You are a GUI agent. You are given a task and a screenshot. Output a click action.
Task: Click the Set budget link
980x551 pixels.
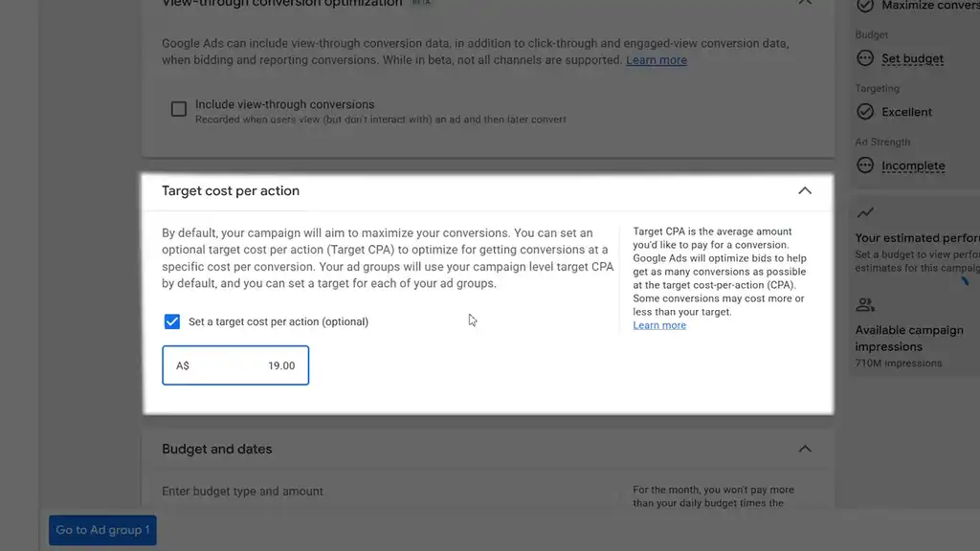click(912, 58)
